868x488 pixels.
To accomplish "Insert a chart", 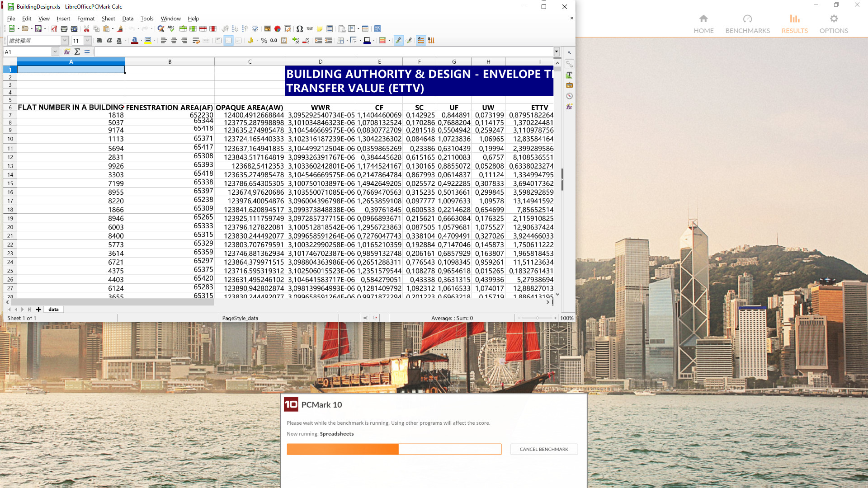I will pyautogui.click(x=277, y=28).
